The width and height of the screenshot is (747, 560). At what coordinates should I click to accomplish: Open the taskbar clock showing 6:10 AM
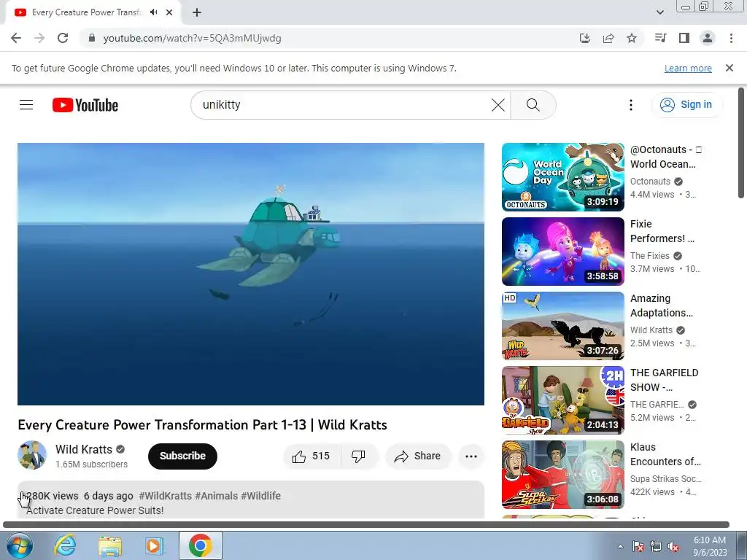click(710, 546)
